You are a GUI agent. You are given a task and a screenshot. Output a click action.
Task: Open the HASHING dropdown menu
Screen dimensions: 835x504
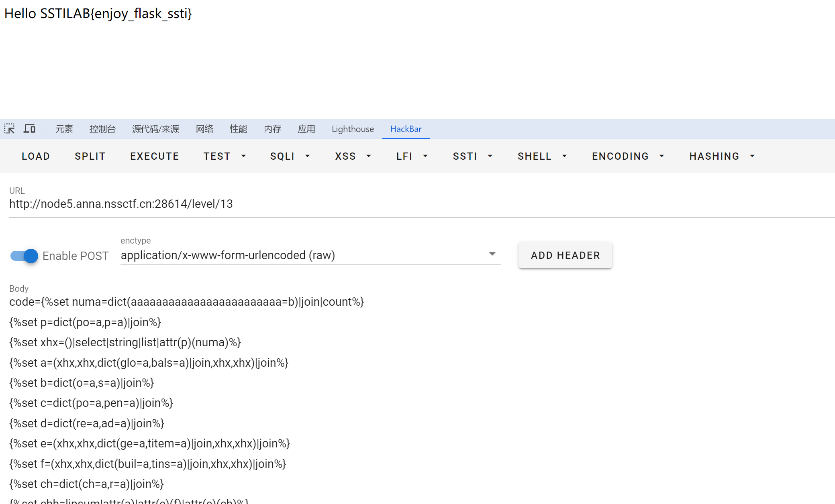tap(722, 156)
